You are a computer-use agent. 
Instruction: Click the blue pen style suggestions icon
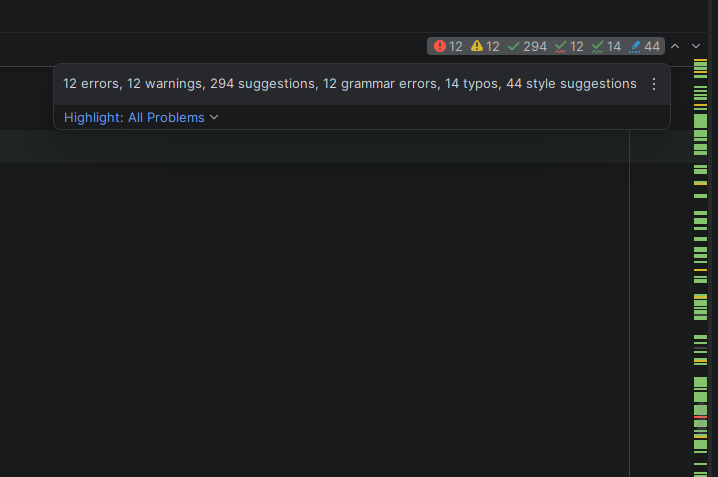coord(635,46)
